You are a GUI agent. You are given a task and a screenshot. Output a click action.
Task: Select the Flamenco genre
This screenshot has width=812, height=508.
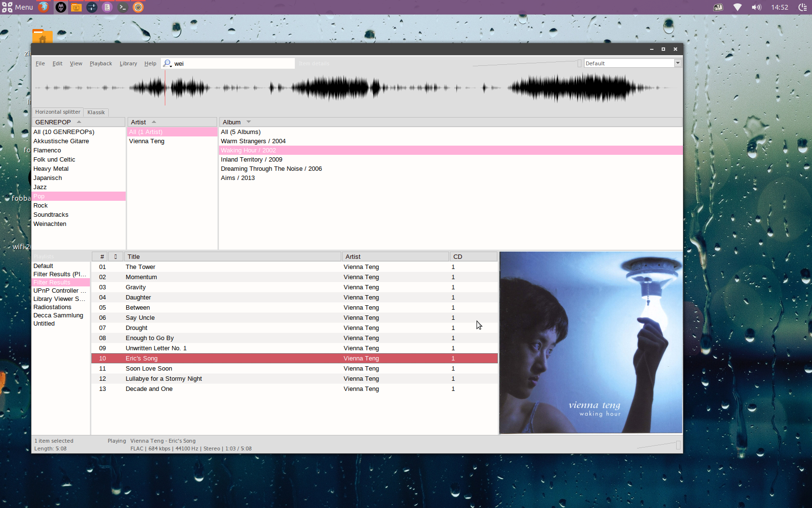pyautogui.click(x=79, y=150)
